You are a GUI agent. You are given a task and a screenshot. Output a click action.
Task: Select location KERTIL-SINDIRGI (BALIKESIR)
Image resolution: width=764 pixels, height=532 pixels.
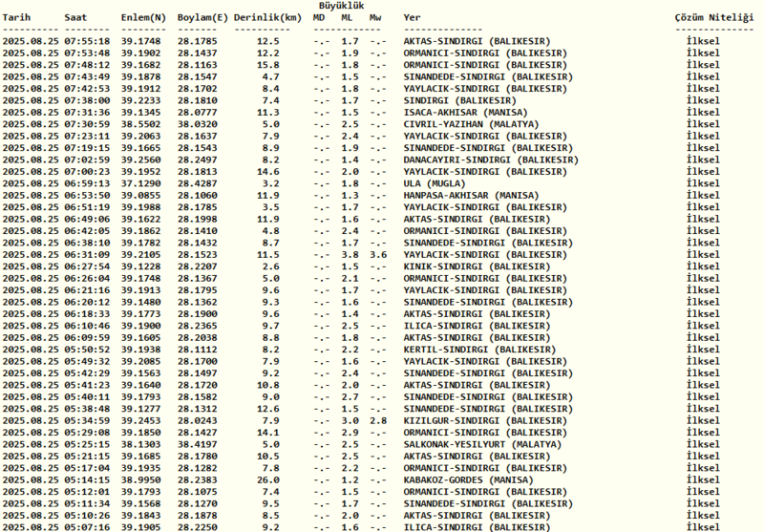tap(479, 350)
